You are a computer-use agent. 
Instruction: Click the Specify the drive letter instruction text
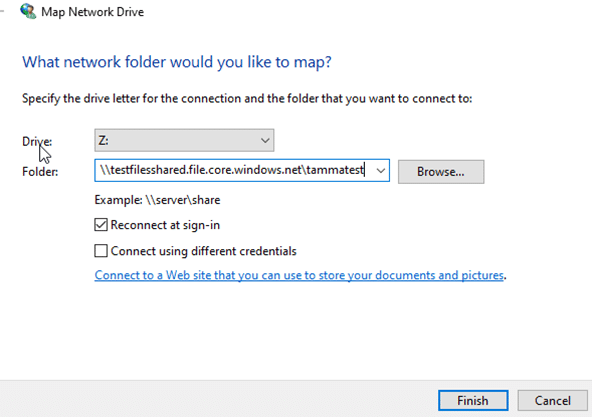coord(247,99)
